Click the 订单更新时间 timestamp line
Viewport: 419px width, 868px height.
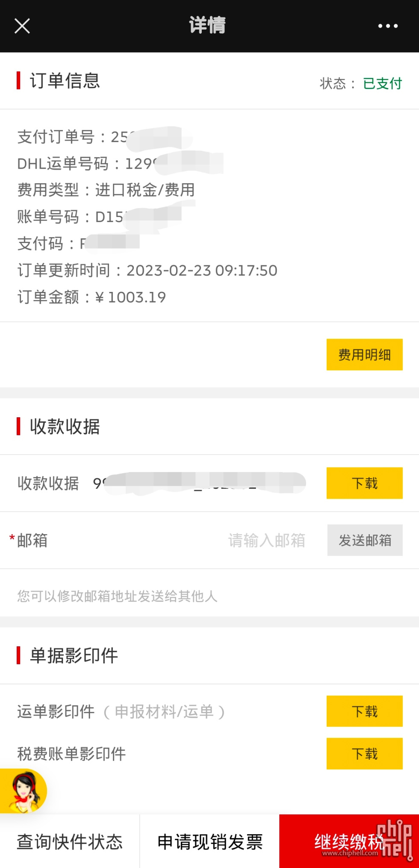148,271
